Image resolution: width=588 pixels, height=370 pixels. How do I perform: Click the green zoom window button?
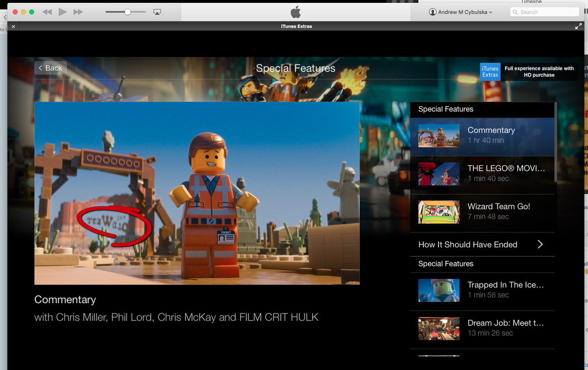[x=32, y=12]
